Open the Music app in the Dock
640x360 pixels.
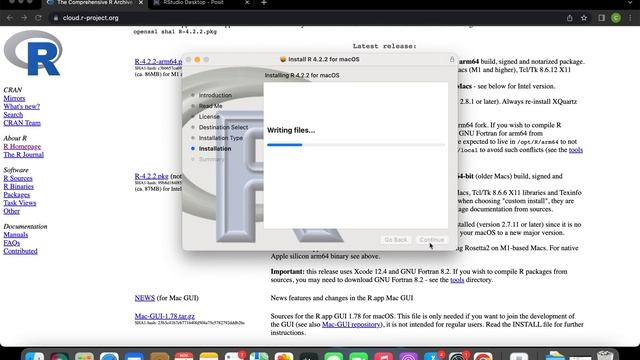(384, 356)
